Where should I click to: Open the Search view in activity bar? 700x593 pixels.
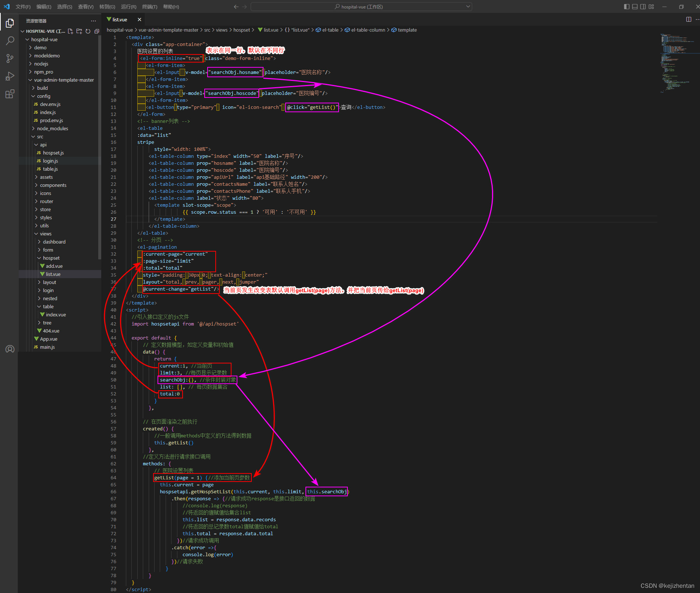pos(10,40)
